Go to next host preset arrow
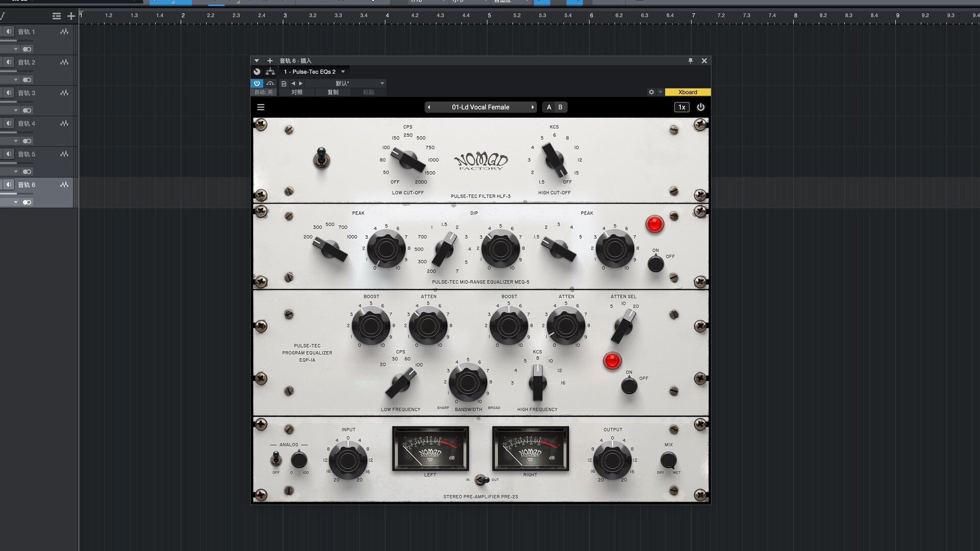The width and height of the screenshot is (980, 551). (x=301, y=83)
